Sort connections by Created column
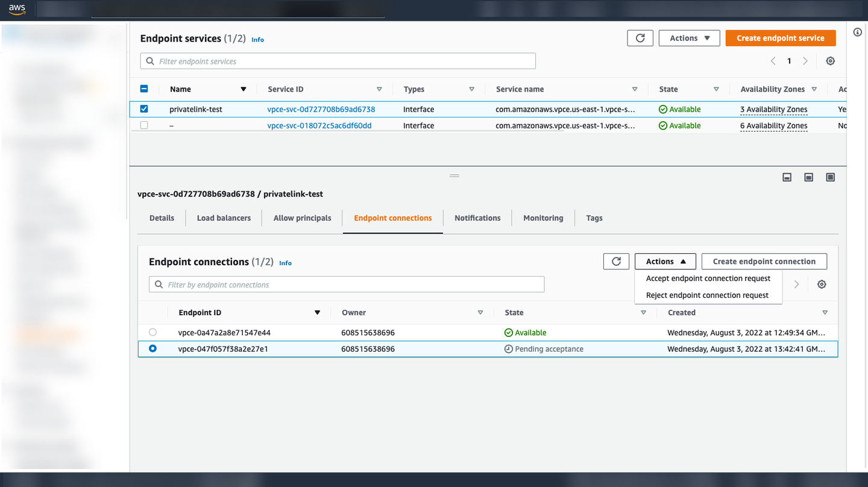The height and width of the screenshot is (487, 868). pyautogui.click(x=825, y=312)
